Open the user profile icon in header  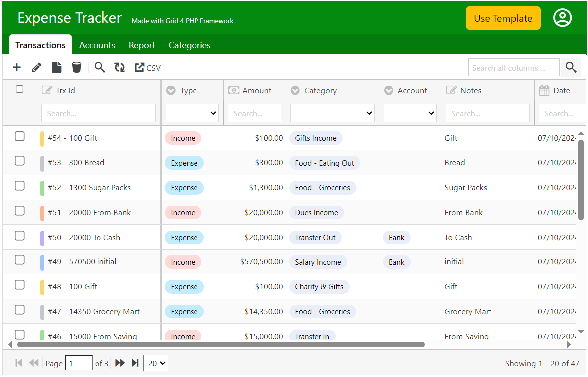(x=562, y=18)
